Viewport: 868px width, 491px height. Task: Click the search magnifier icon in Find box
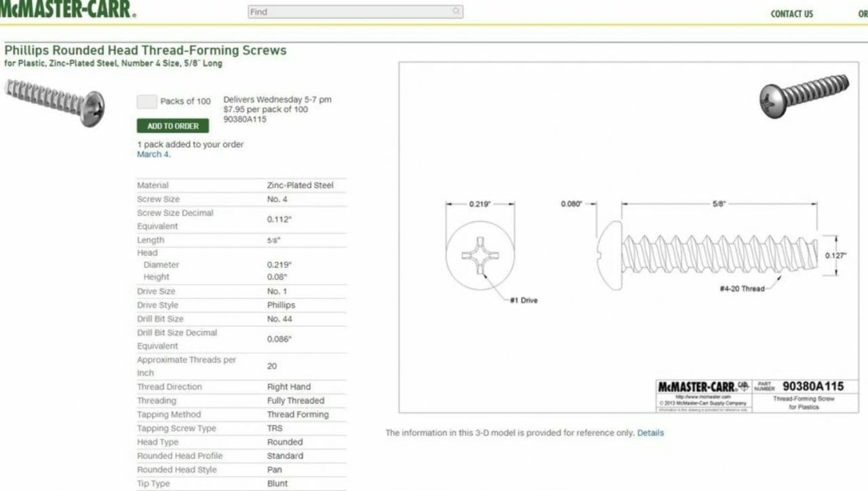coord(456,12)
